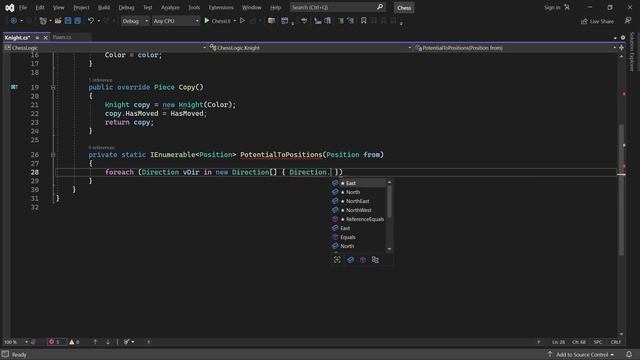Click the code cleanup broom icon
Viewport: 640px width, 360px height.
tap(127, 342)
